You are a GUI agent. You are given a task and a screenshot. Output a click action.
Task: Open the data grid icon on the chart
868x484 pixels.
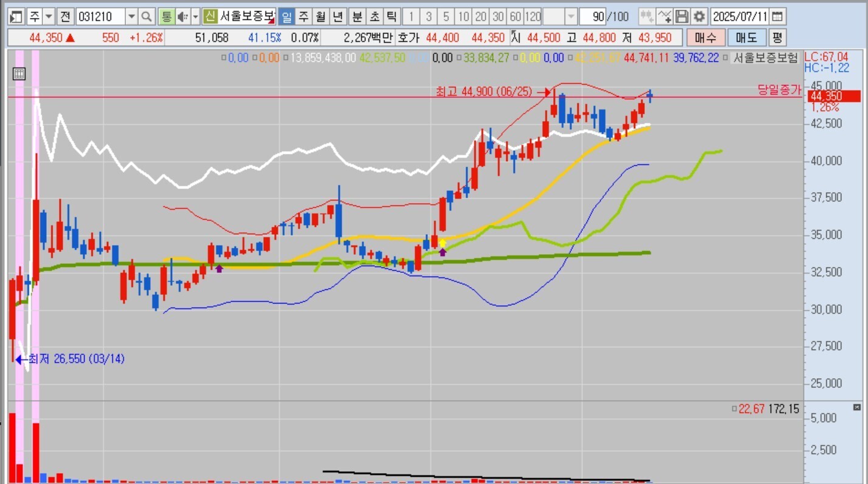point(19,74)
